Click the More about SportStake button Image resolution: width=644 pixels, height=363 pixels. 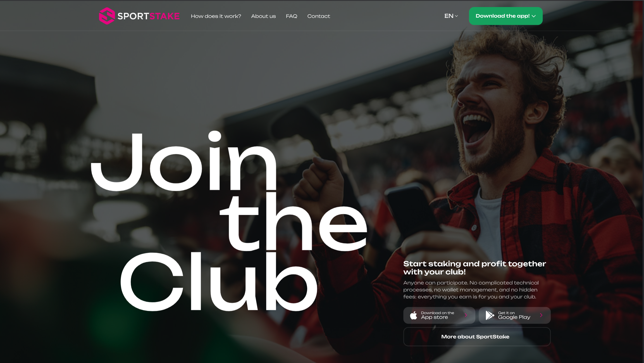[x=477, y=336]
